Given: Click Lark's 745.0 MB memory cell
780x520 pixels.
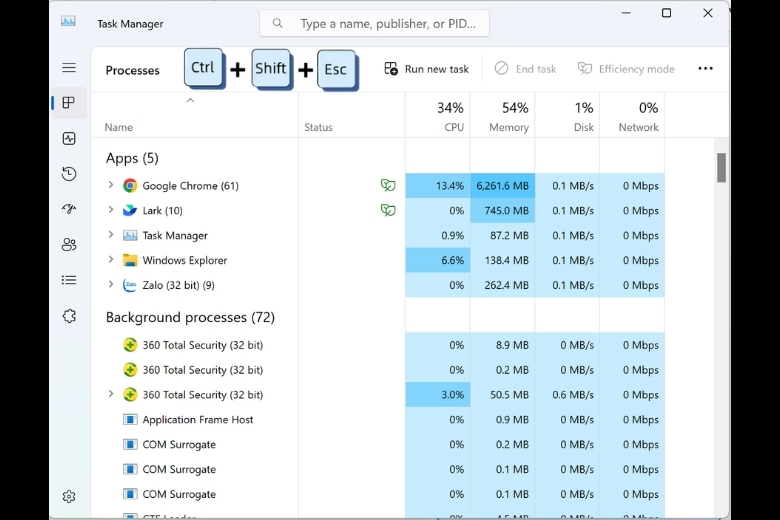Looking at the screenshot, I should click(502, 210).
